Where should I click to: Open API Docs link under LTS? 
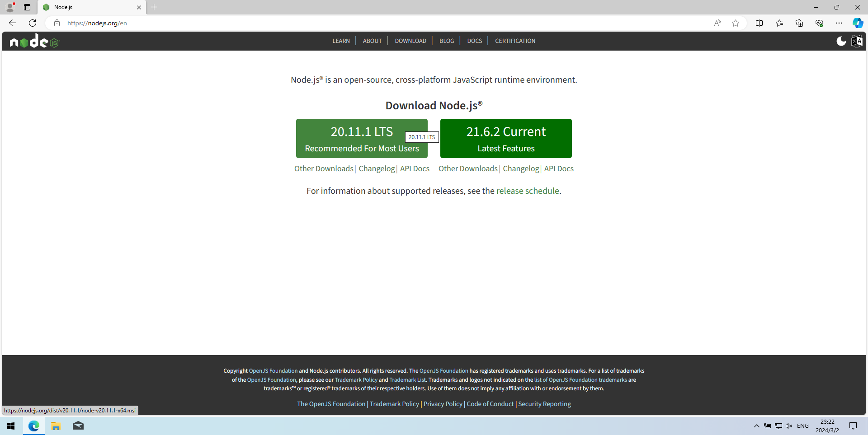415,168
